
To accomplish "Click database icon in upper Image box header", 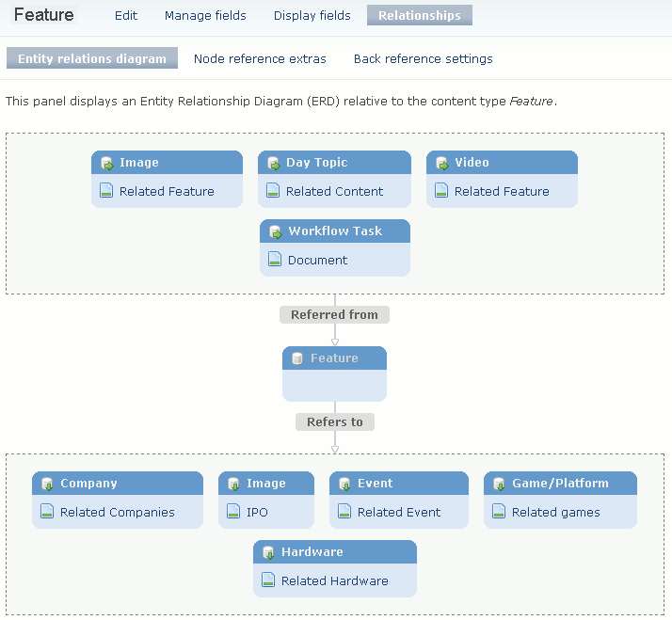I will (107, 164).
